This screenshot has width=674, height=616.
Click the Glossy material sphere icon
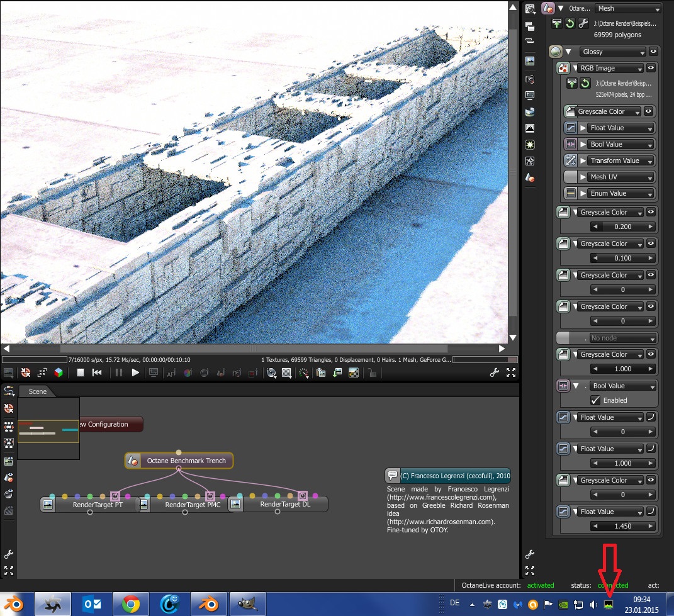[x=556, y=52]
